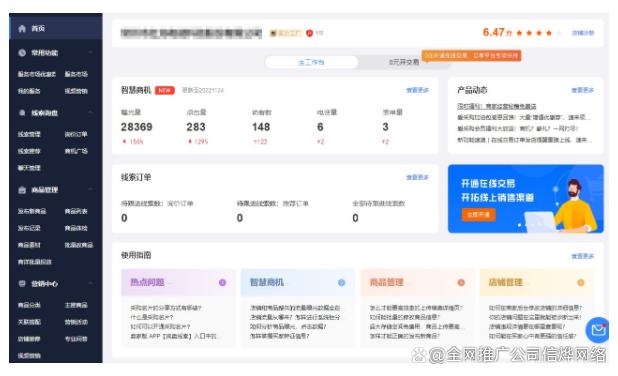
Task: Click the orange circle icon on 商品管理 guide card
Action: [x=461, y=282]
